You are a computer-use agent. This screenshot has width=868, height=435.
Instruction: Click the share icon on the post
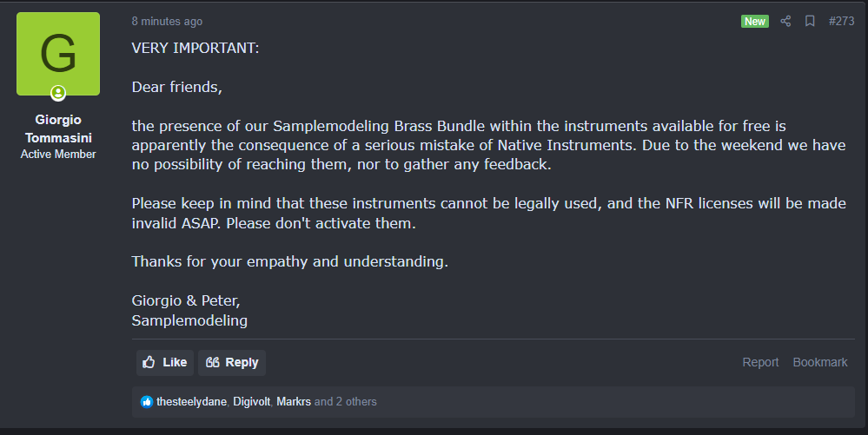(785, 21)
